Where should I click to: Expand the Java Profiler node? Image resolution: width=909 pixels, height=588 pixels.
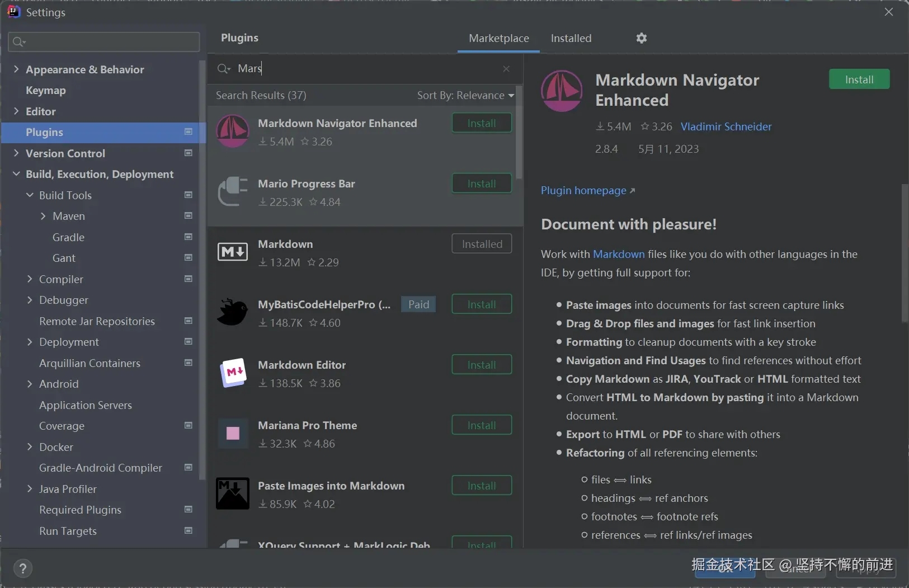[x=30, y=489]
